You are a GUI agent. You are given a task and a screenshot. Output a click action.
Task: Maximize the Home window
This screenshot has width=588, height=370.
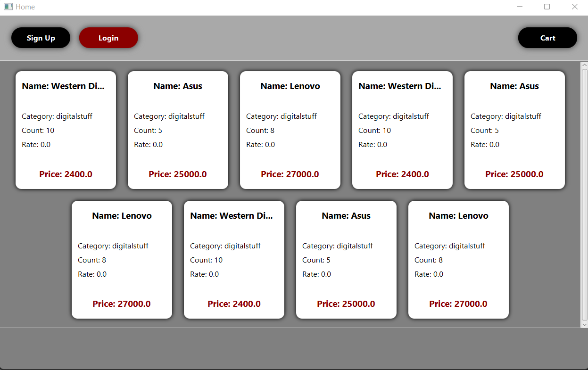547,7
